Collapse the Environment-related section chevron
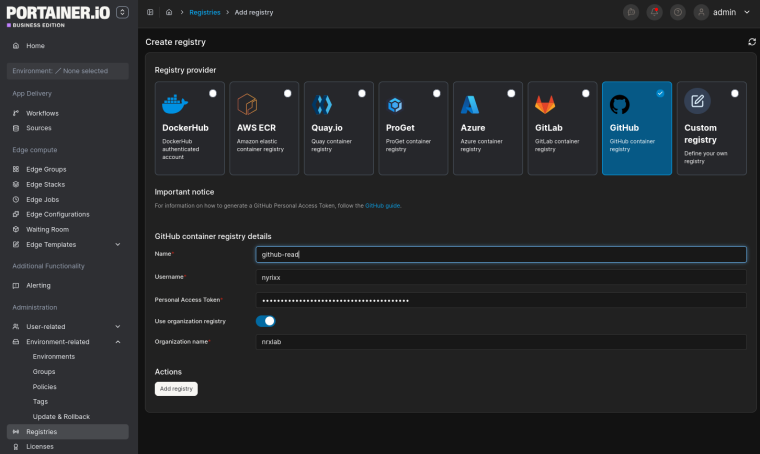Image resolution: width=760 pixels, height=454 pixels. (118, 342)
